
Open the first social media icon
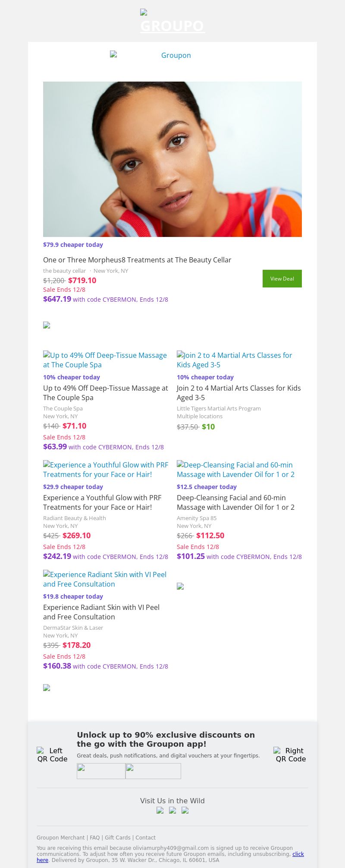[160, 810]
